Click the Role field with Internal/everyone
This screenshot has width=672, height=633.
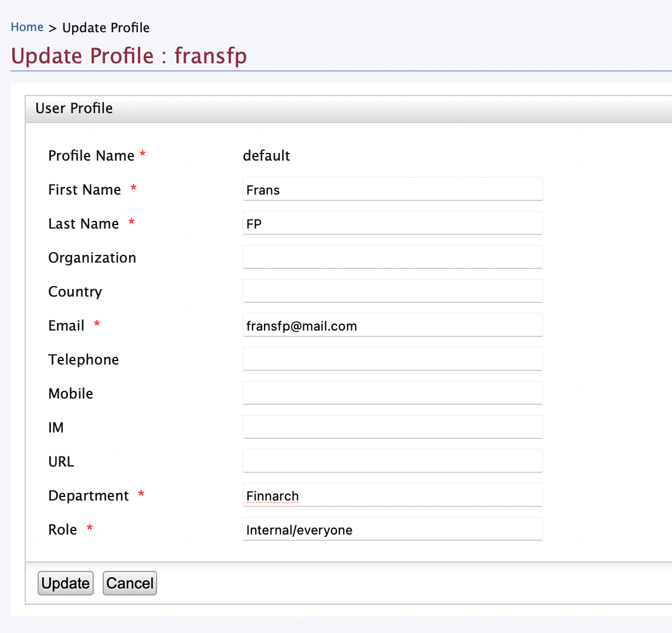pyautogui.click(x=392, y=530)
